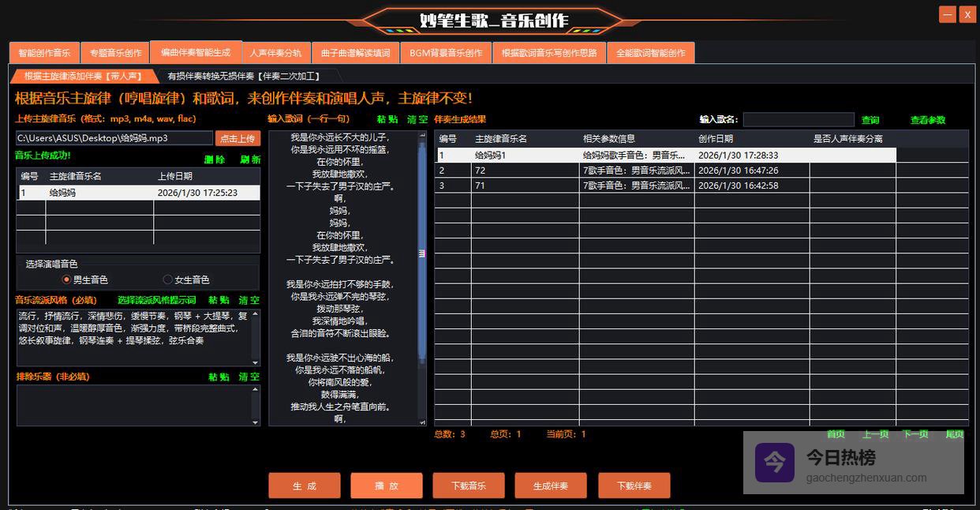Click 查看参数 above the results table
980x510 pixels.
[927, 120]
